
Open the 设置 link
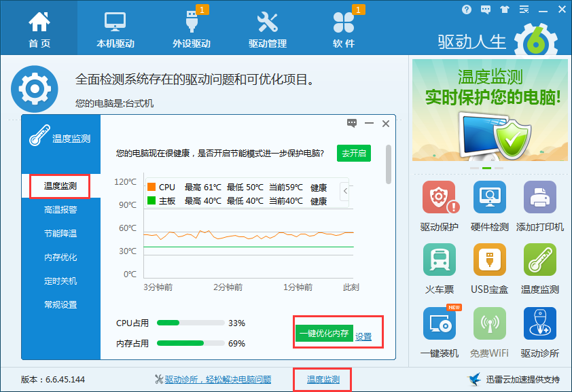pos(363,336)
